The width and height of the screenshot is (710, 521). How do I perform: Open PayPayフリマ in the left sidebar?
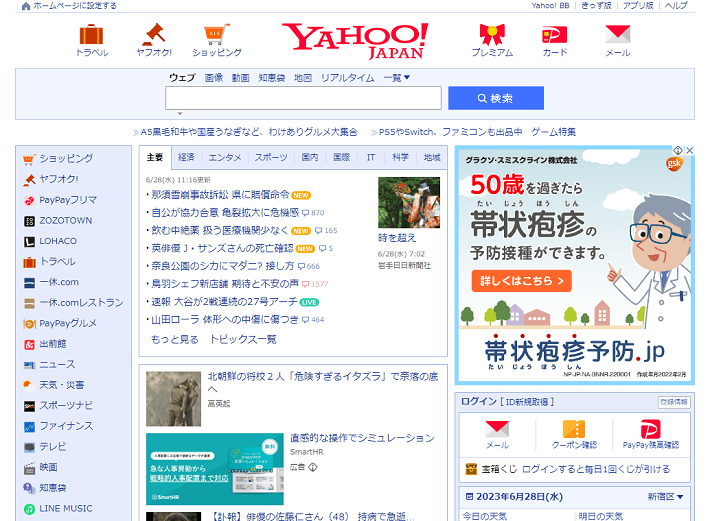[x=68, y=200]
